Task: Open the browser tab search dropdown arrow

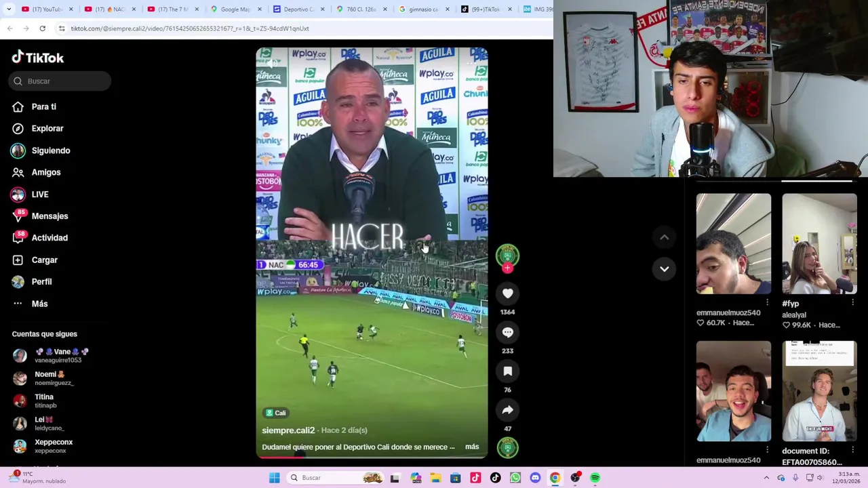Action: tap(9, 9)
